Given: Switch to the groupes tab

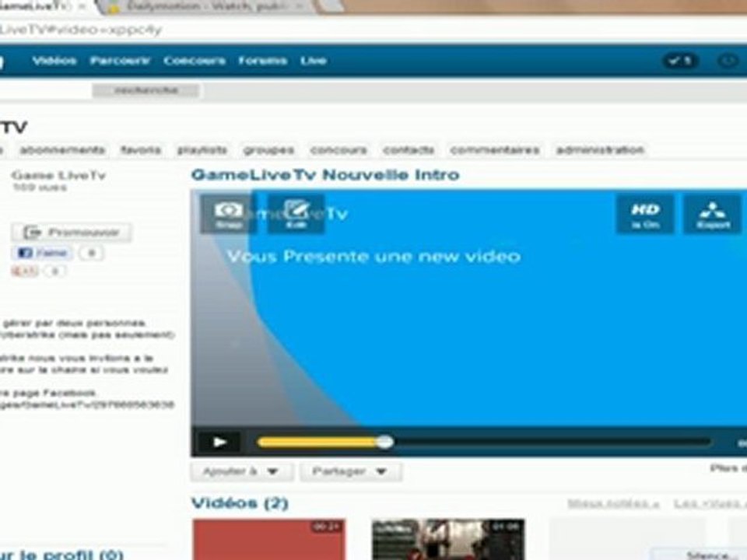Looking at the screenshot, I should 268,150.
